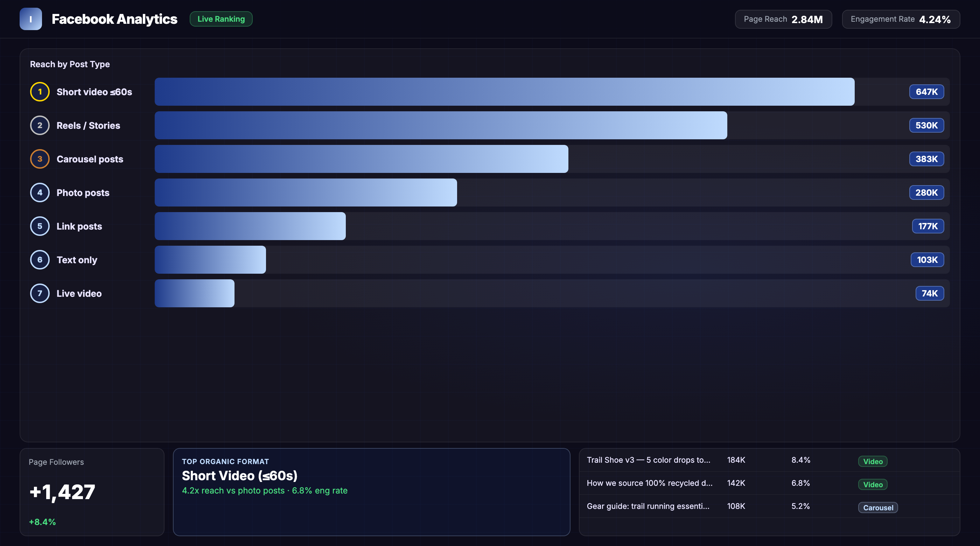
Task: Click the 6.8% engagement cell in post table
Action: click(x=801, y=483)
